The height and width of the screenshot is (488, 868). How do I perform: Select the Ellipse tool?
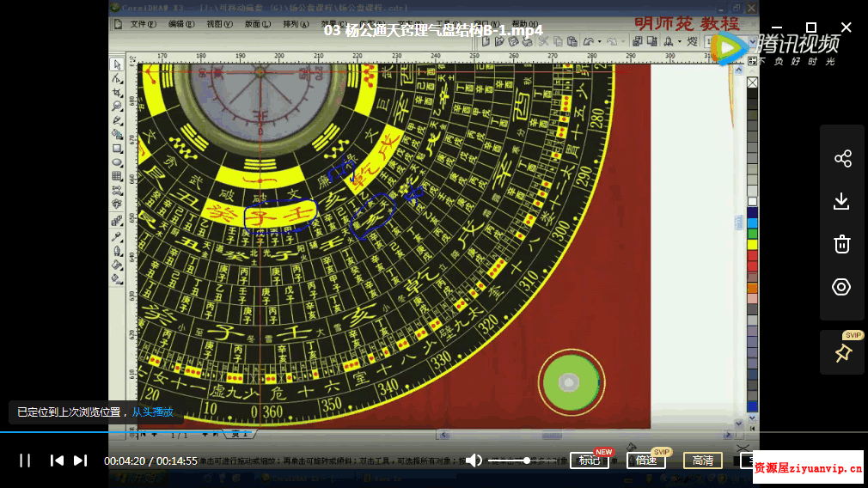[117, 162]
